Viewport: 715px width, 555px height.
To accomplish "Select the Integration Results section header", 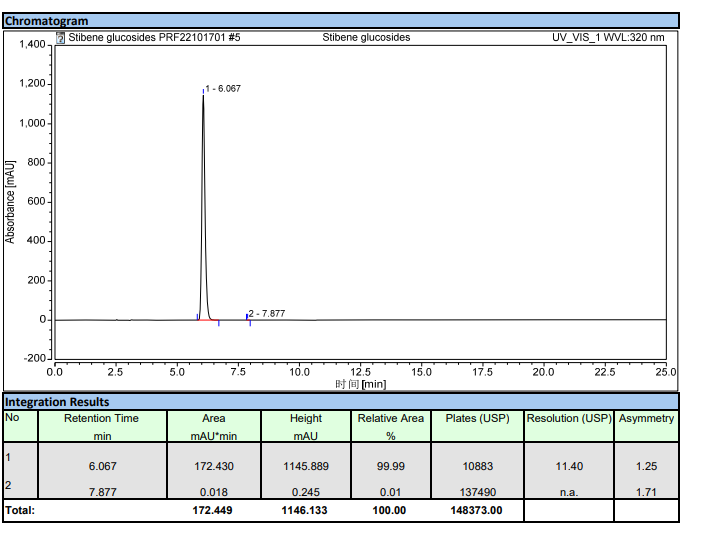I will click(x=57, y=402).
